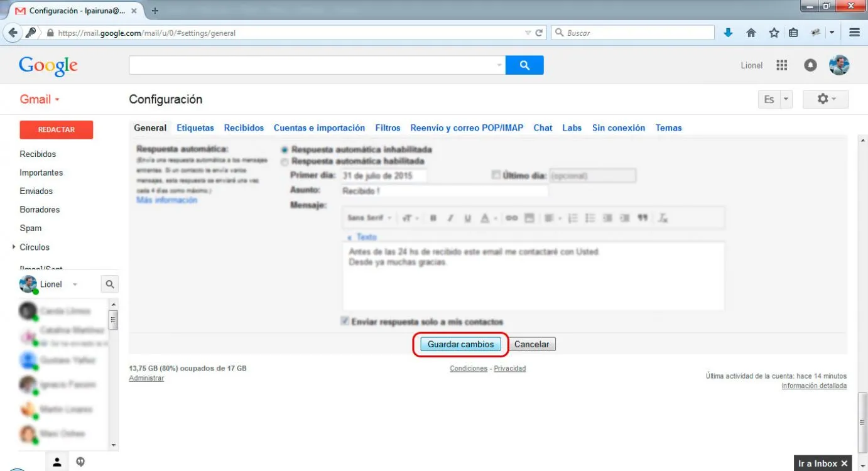Open a new browser tab
868x471 pixels.
155,11
